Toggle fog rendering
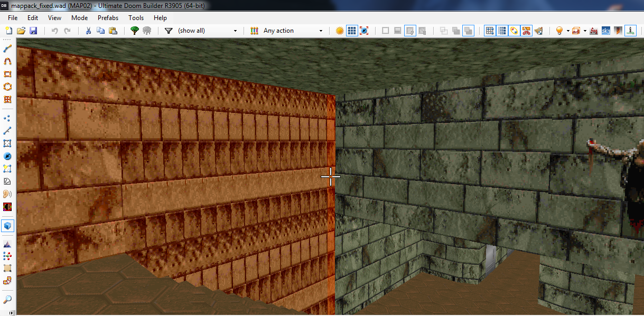Image resolution: width=644 pixels, height=316 pixels. coord(594,31)
